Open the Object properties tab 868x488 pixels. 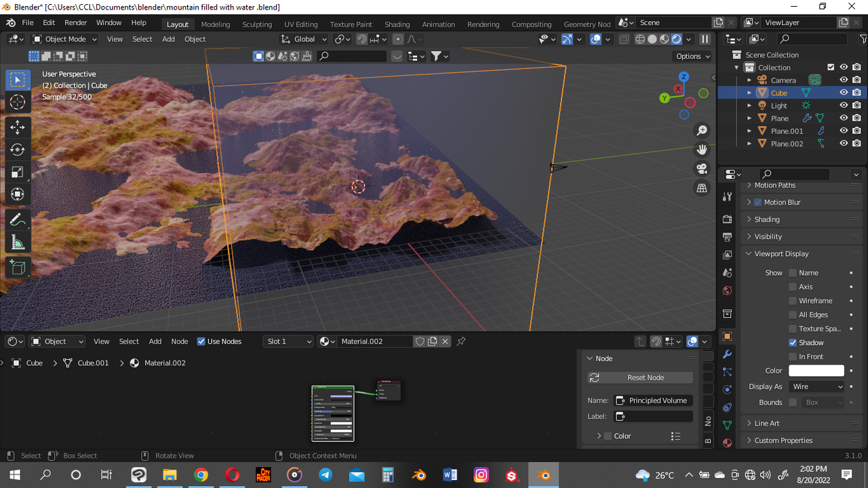click(x=727, y=336)
